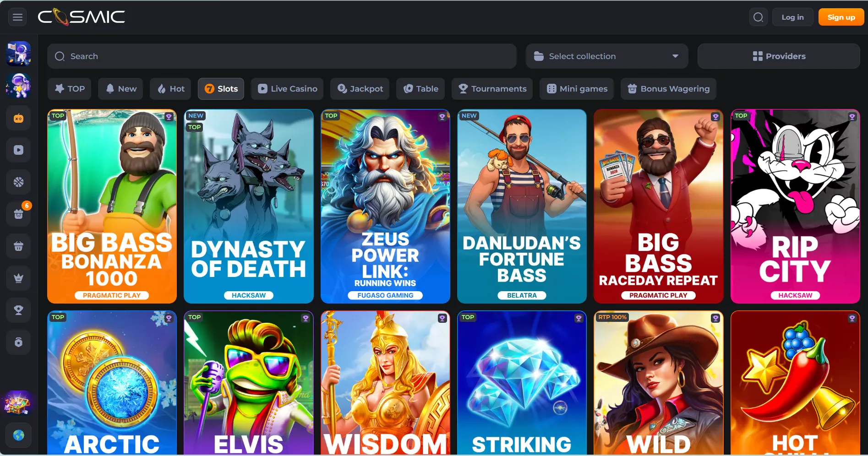This screenshot has height=456, width=868.
Task: Expand the Select collection dropdown
Action: [x=607, y=56]
